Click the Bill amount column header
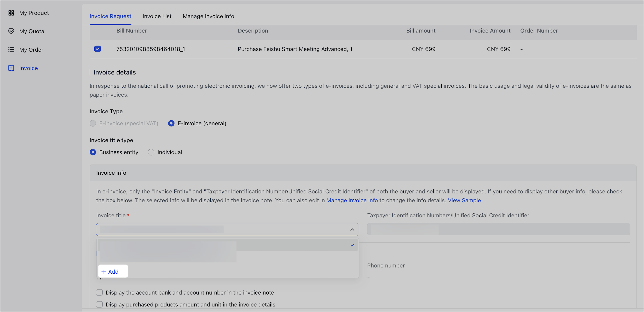Viewport: 644px width, 312px height. click(x=421, y=31)
